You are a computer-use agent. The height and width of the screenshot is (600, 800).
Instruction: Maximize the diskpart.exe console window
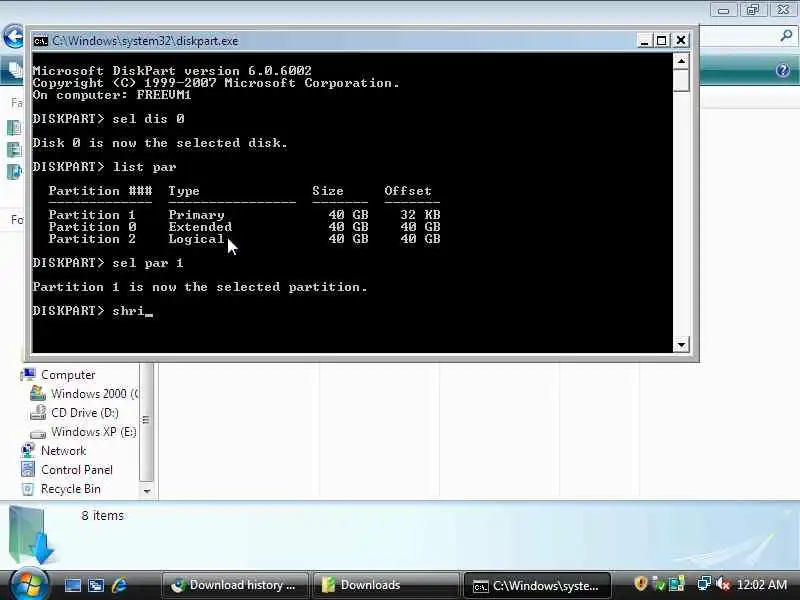662,40
